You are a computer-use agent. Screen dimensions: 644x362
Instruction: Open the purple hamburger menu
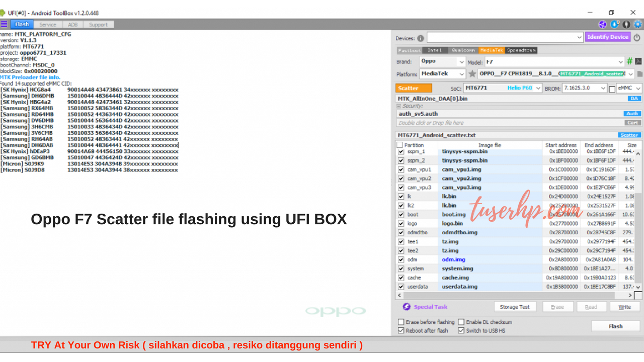click(x=4, y=24)
